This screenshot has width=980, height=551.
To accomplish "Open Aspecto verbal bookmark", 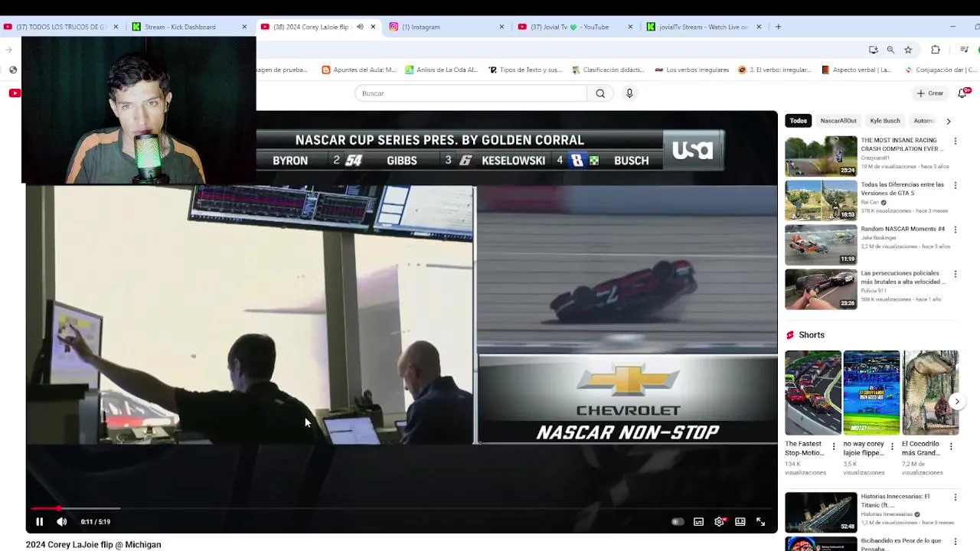I will pyautogui.click(x=857, y=70).
